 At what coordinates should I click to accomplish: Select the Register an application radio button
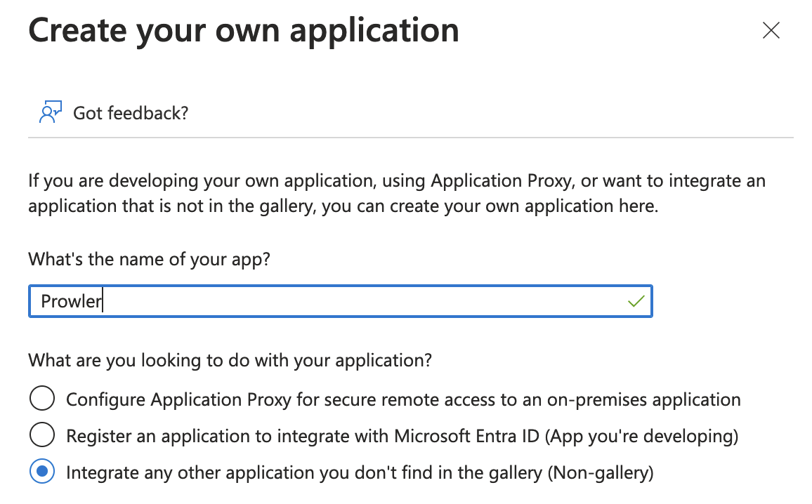pyautogui.click(x=42, y=435)
